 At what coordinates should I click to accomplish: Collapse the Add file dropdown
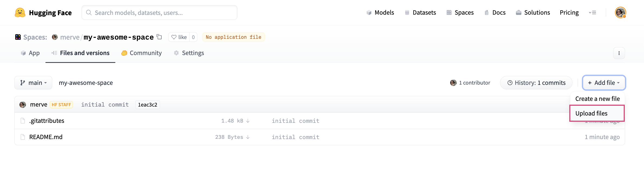pyautogui.click(x=604, y=83)
